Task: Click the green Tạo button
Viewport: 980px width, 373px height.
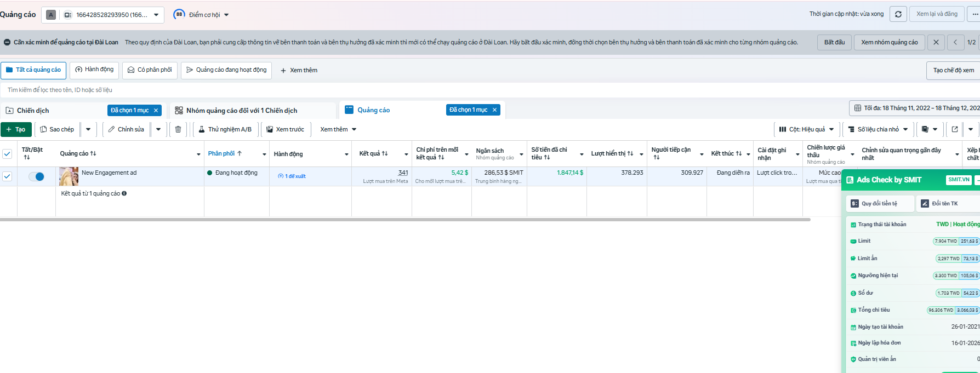Action: pos(16,129)
